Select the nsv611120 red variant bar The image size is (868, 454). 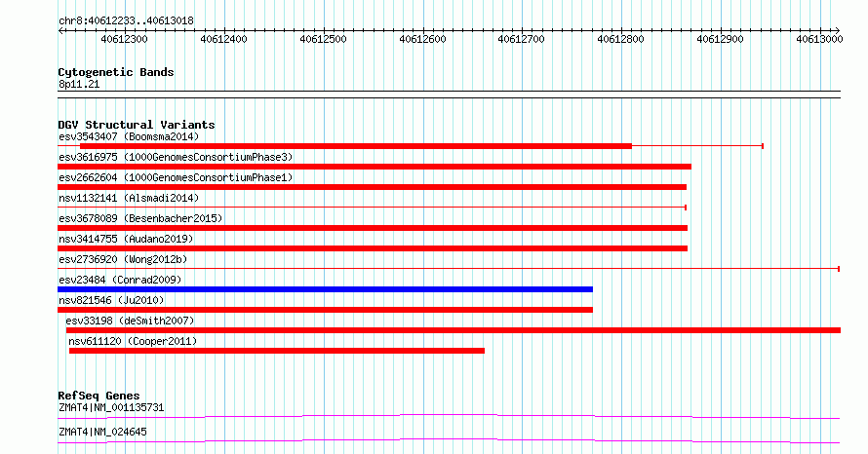click(277, 351)
